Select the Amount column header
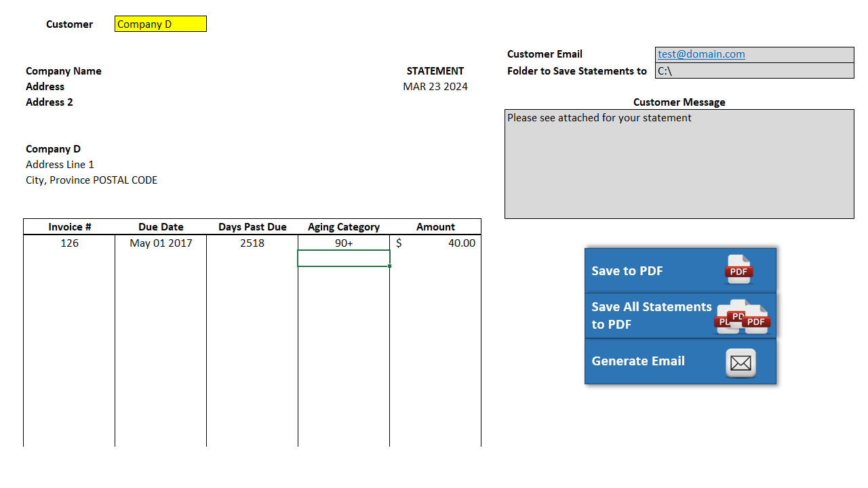868x488 pixels. tap(435, 227)
